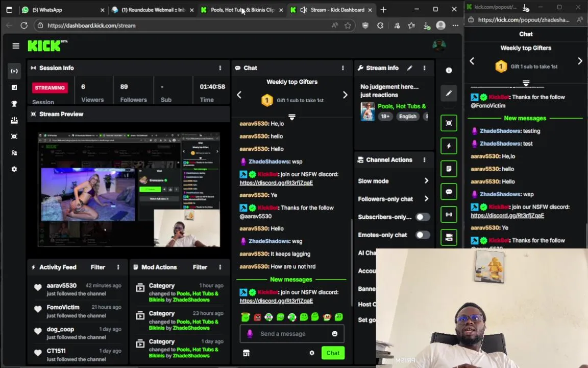The width and height of the screenshot is (588, 368).
Task: Show previous top gifter in popout chat window
Action: coord(472,61)
